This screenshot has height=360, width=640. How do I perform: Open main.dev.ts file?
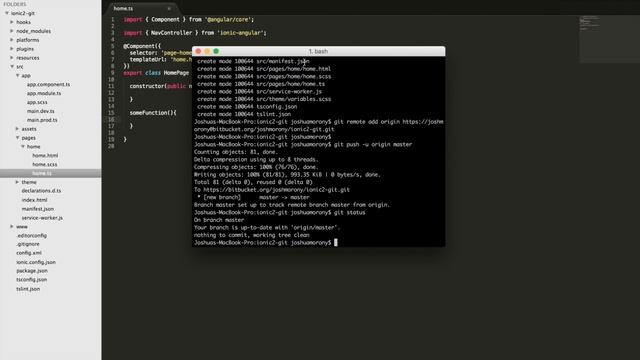tap(40, 111)
